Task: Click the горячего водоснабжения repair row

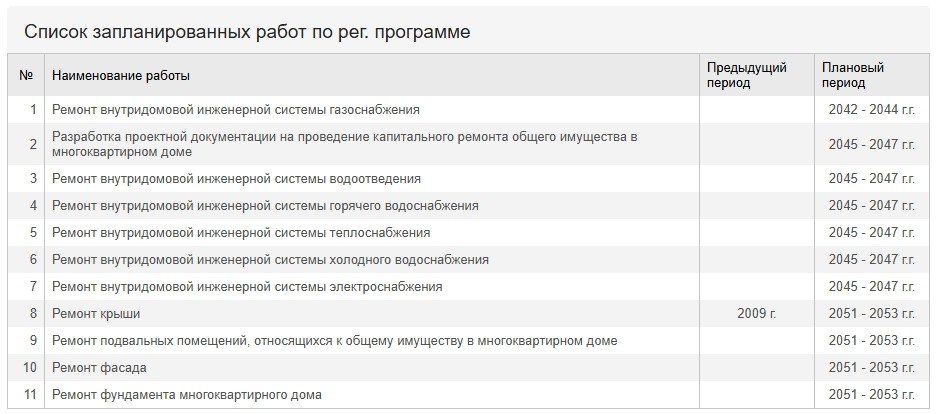Action: [x=266, y=205]
